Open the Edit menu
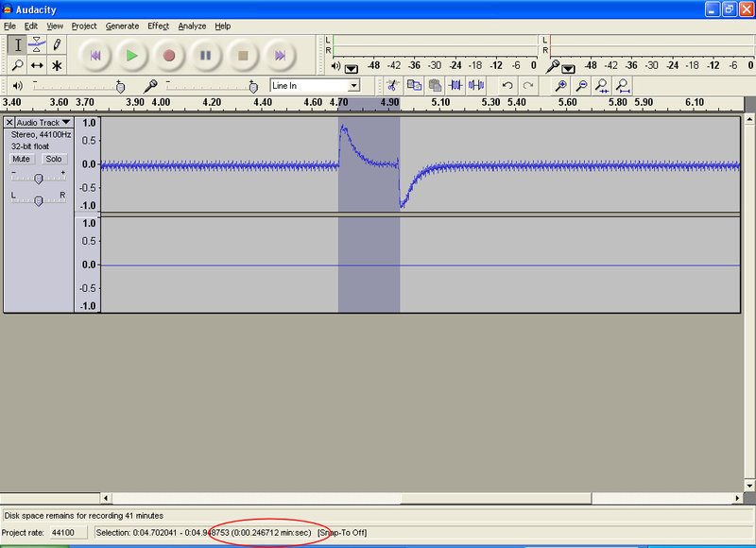Image resolution: width=756 pixels, height=548 pixels. click(x=31, y=26)
